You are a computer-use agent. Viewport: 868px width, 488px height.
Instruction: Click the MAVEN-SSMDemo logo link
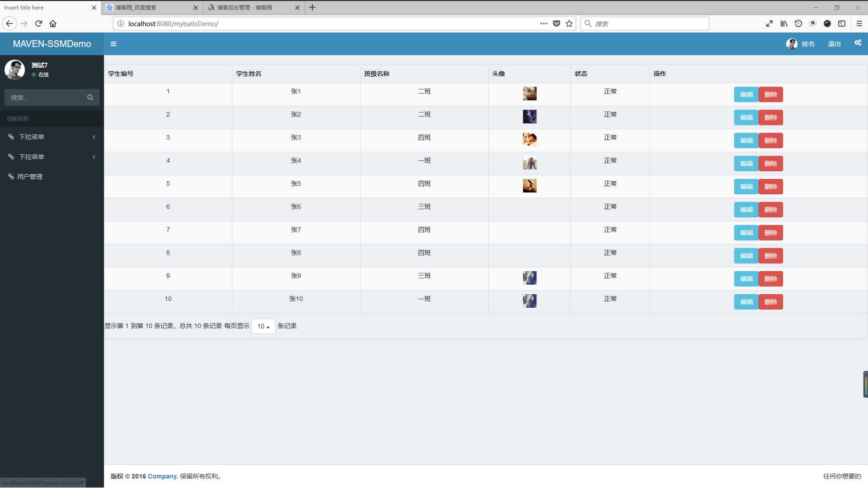(52, 44)
